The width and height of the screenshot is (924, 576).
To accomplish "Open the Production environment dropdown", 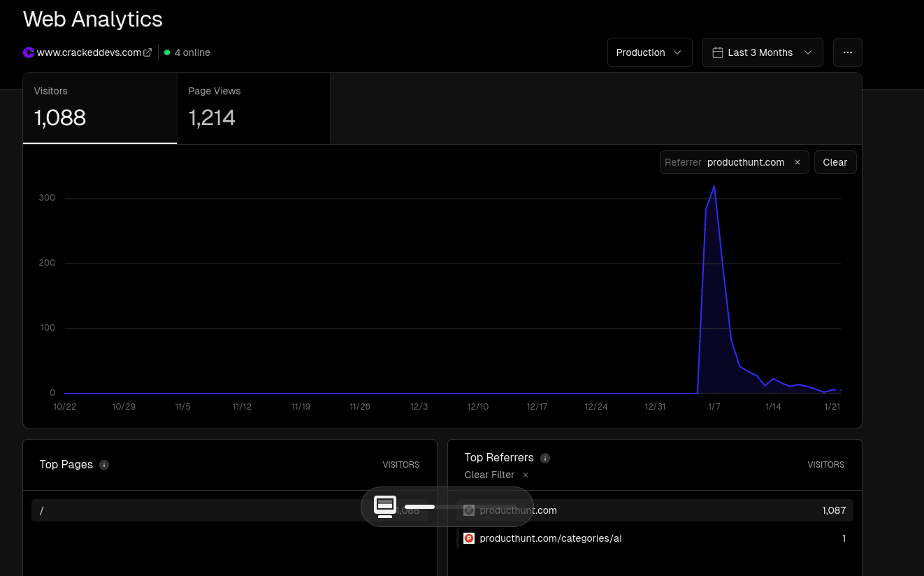I will tap(650, 52).
